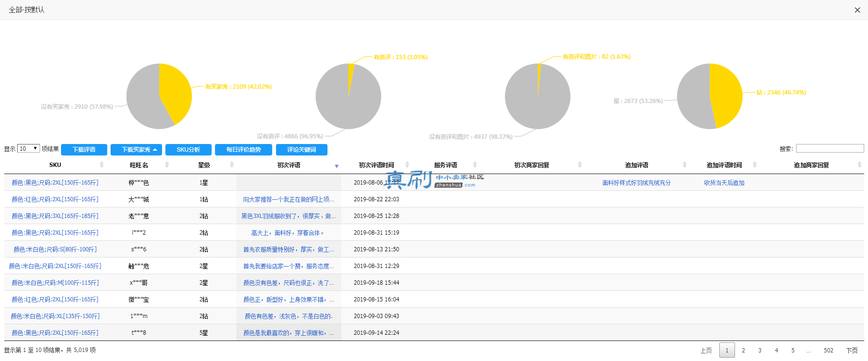Viewport: 868px width, 361px height.
Task: Sort by 初次评语时间 column icon
Action: click(x=407, y=165)
